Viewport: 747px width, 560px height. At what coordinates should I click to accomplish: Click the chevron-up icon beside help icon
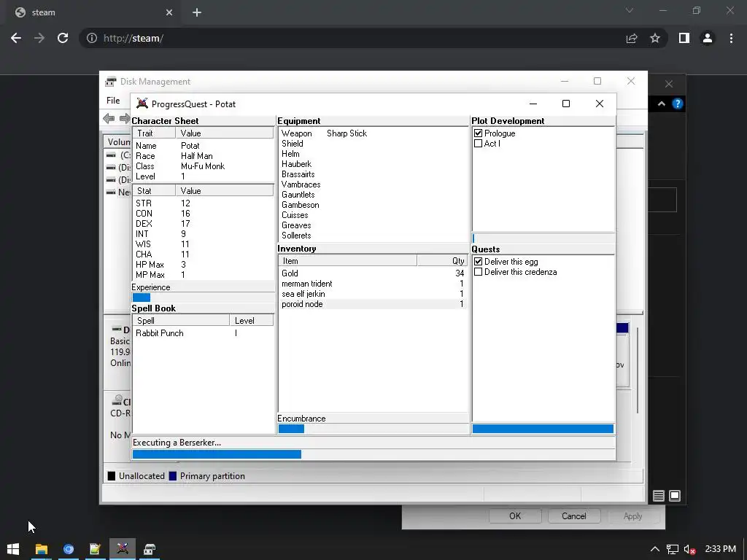coord(661,104)
